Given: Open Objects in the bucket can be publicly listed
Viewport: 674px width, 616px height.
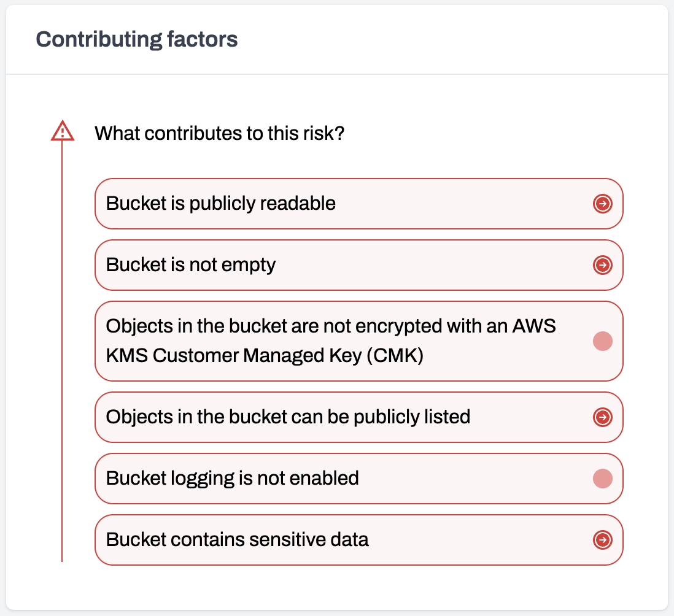Looking at the screenshot, I should click(359, 417).
